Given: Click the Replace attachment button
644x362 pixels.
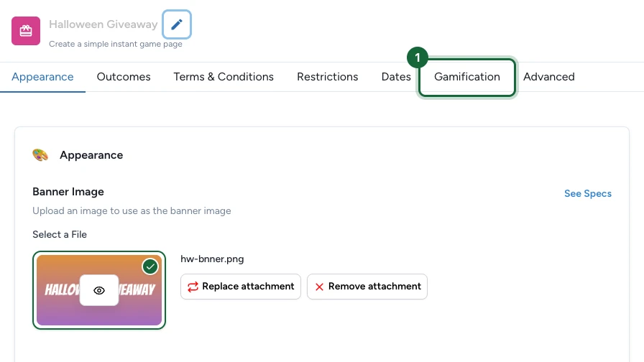Looking at the screenshot, I should (241, 287).
